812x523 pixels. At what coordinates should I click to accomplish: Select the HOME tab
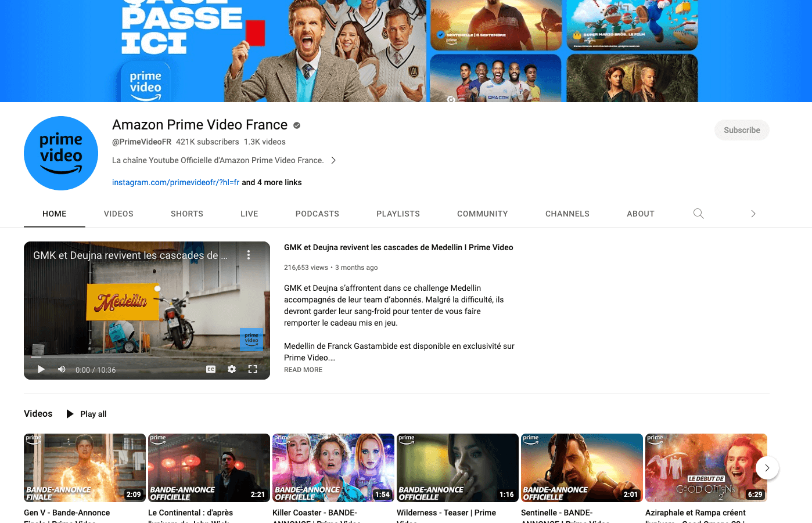click(55, 214)
